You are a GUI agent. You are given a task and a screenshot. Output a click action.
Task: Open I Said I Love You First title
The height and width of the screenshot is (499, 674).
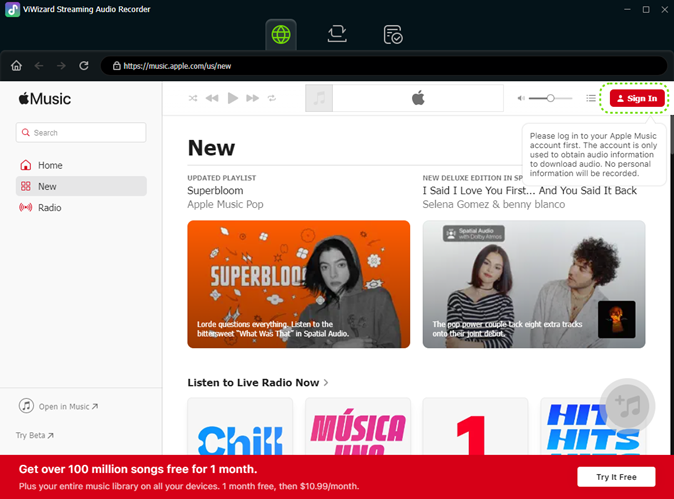tap(530, 190)
